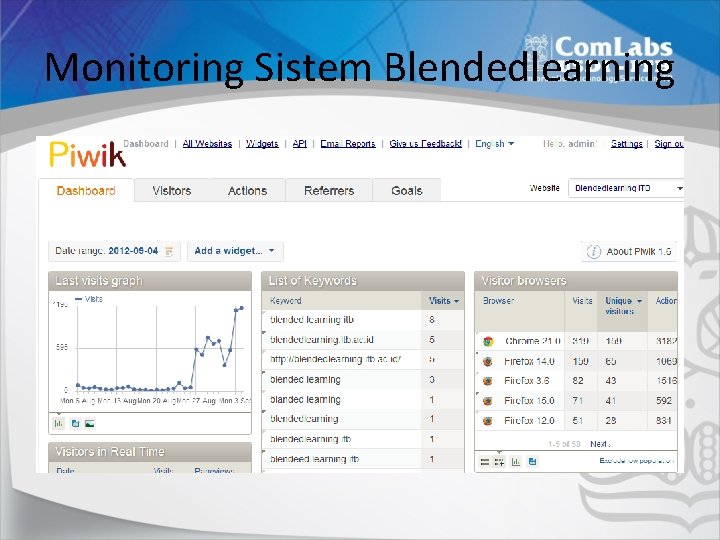Click export/save icon under Last visits graph

pos(75,423)
